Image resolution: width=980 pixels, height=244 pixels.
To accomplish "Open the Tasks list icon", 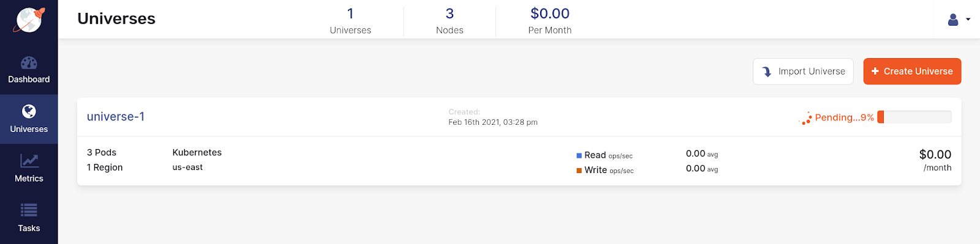I will click(x=29, y=210).
